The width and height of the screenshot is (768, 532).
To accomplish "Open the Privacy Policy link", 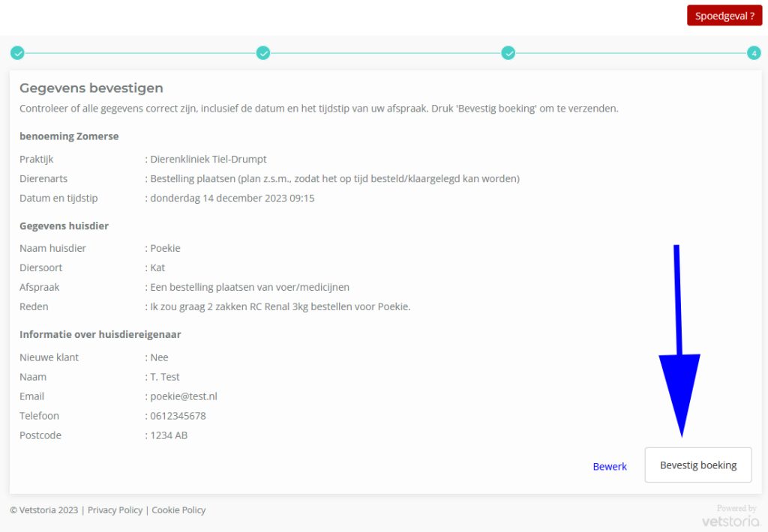I will pyautogui.click(x=115, y=510).
